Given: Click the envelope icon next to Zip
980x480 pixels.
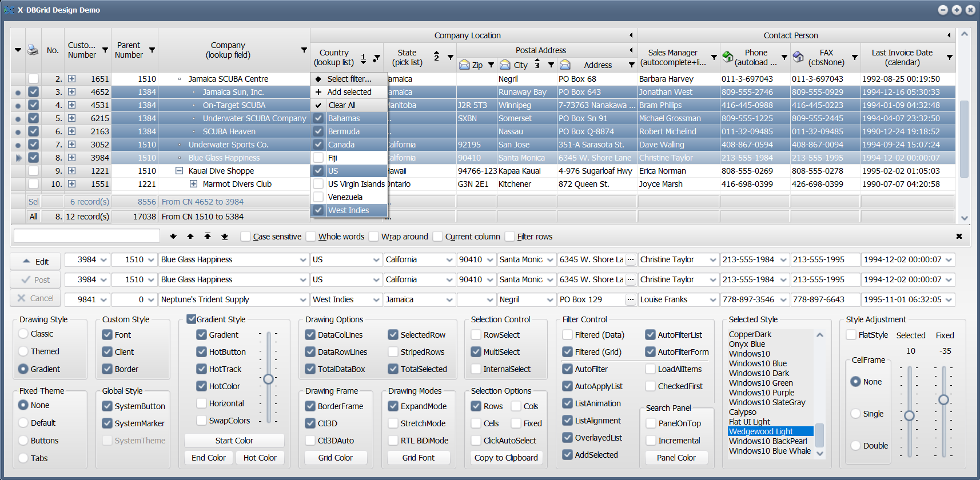Looking at the screenshot, I should [x=464, y=65].
